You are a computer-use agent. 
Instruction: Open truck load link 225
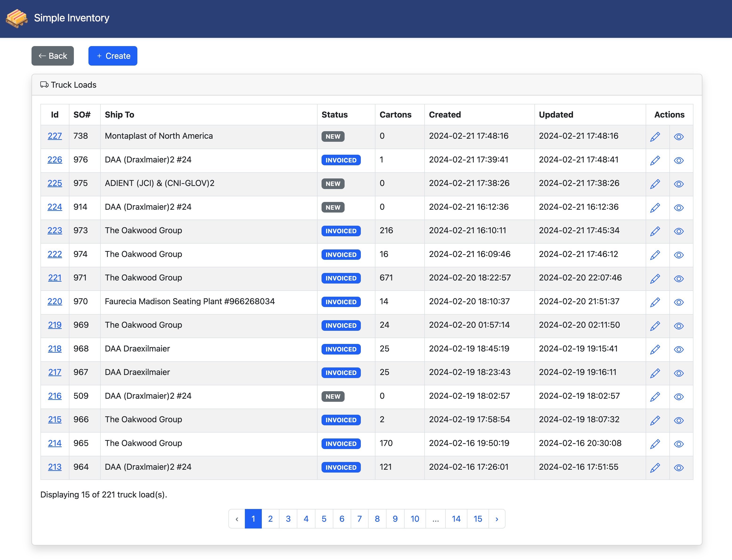pos(55,183)
